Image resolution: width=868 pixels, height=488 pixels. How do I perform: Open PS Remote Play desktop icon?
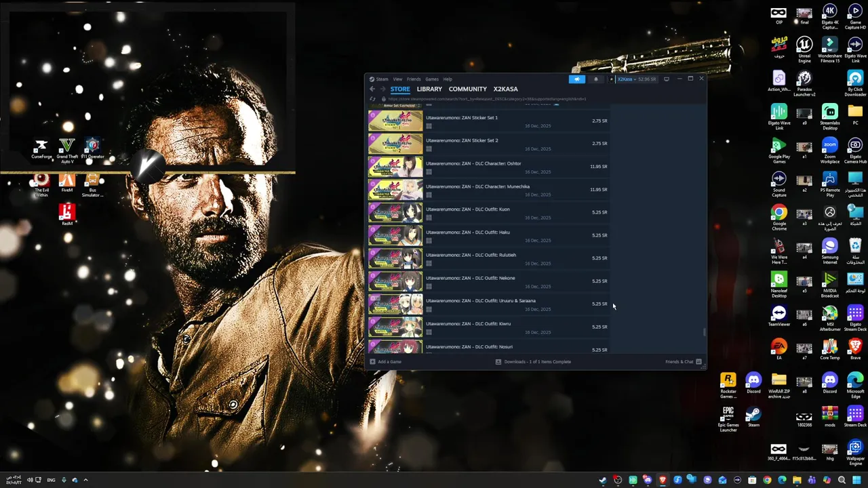830,184
